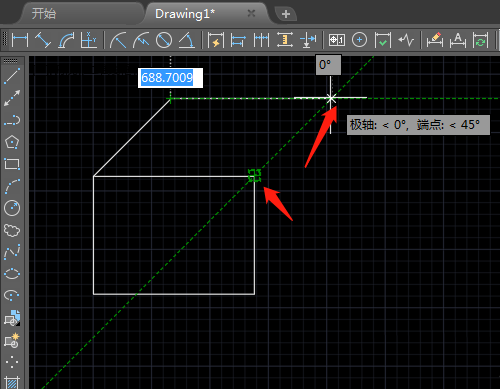Viewport: 500px width, 389px height.
Task: Close the Drawing1 tab
Action: pos(251,13)
